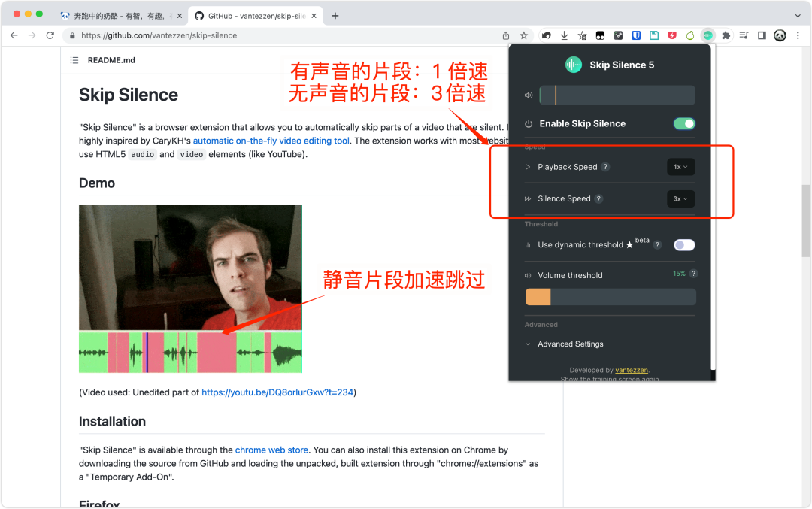
Task: Click the README.md file name
Action: point(111,60)
